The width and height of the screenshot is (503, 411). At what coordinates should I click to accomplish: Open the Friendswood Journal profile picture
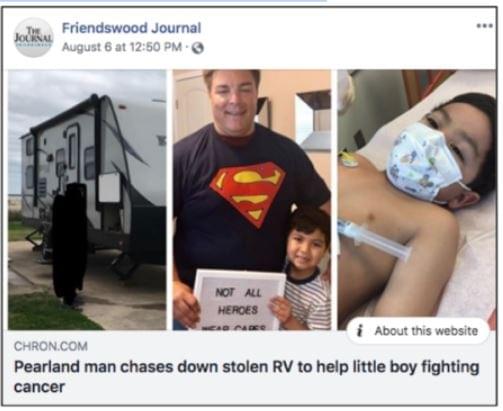[33, 37]
